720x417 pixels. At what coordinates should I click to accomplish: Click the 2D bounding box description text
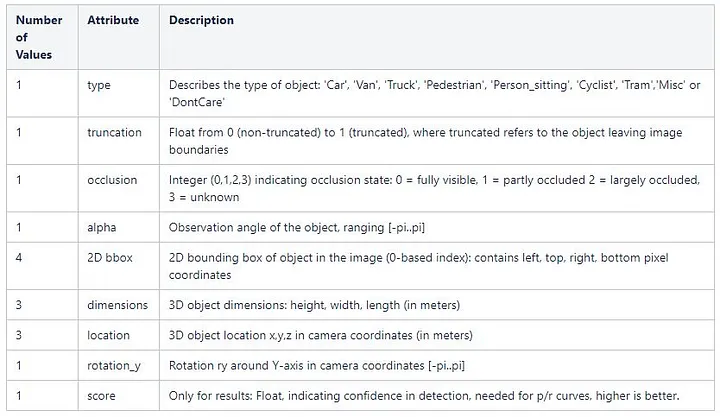(x=432, y=266)
